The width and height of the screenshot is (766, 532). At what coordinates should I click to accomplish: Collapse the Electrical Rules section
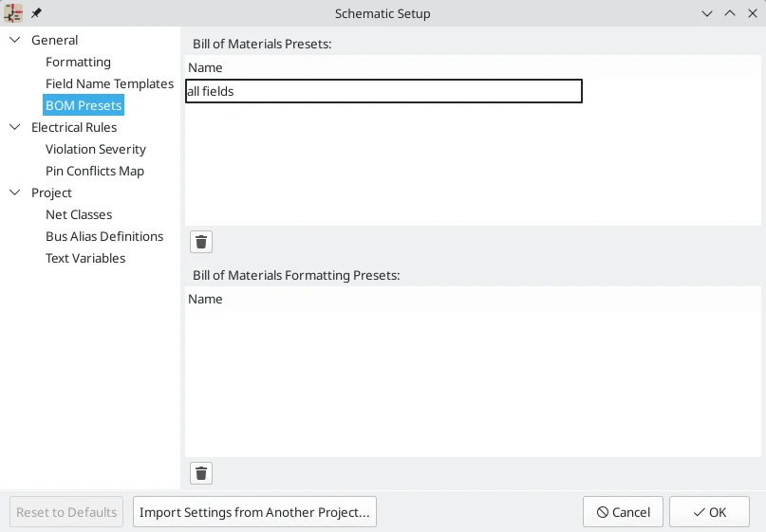click(x=15, y=127)
